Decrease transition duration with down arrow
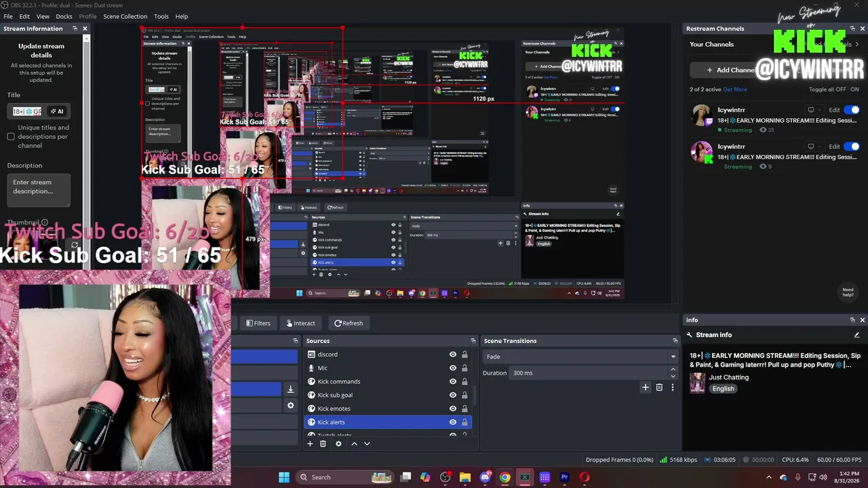The width and height of the screenshot is (868, 488). [673, 376]
